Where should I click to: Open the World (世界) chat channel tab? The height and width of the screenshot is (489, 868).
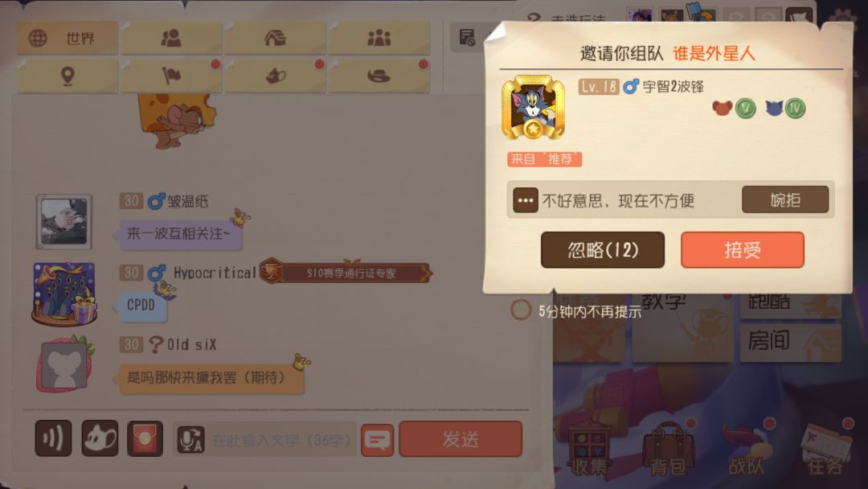point(67,39)
